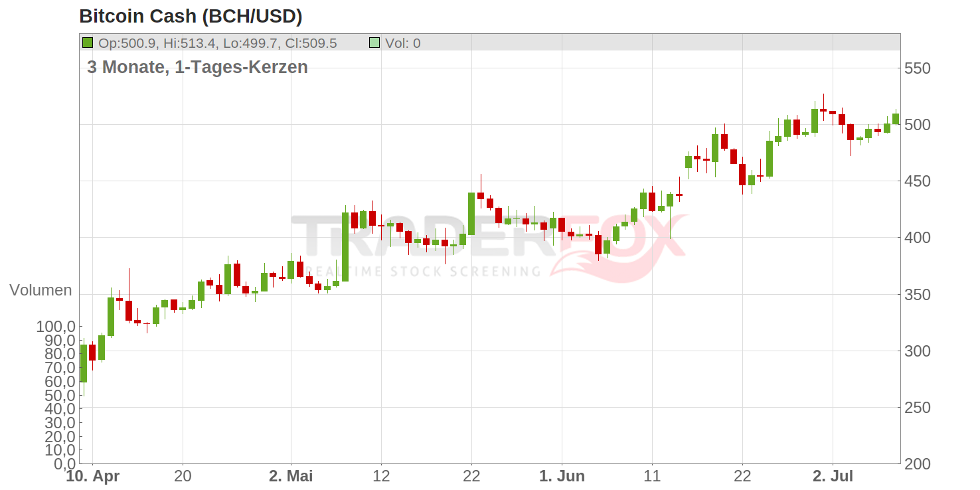
Task: Click the 450 price axis label
Action: [917, 181]
